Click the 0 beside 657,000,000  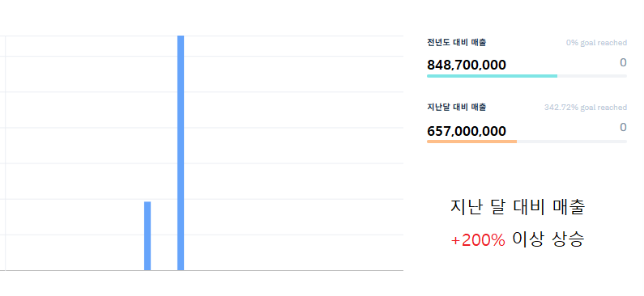click(623, 128)
